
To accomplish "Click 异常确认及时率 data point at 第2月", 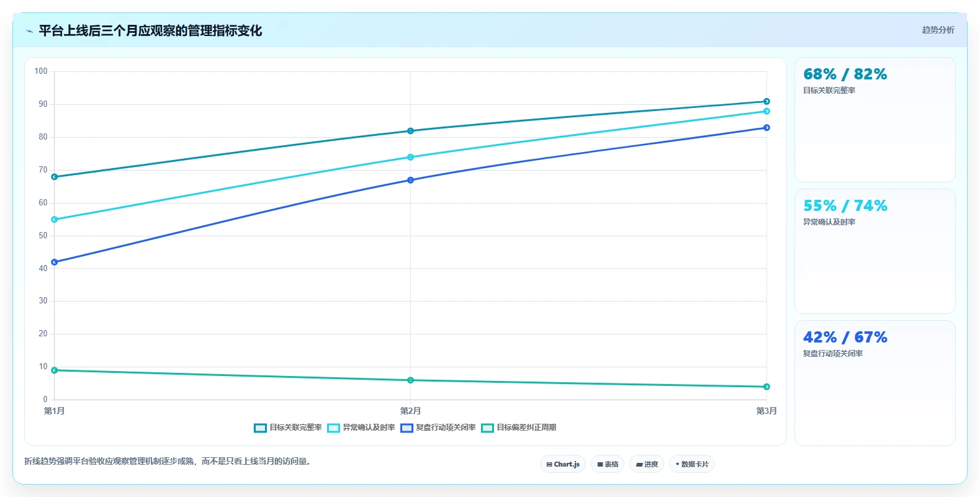I will [x=410, y=157].
